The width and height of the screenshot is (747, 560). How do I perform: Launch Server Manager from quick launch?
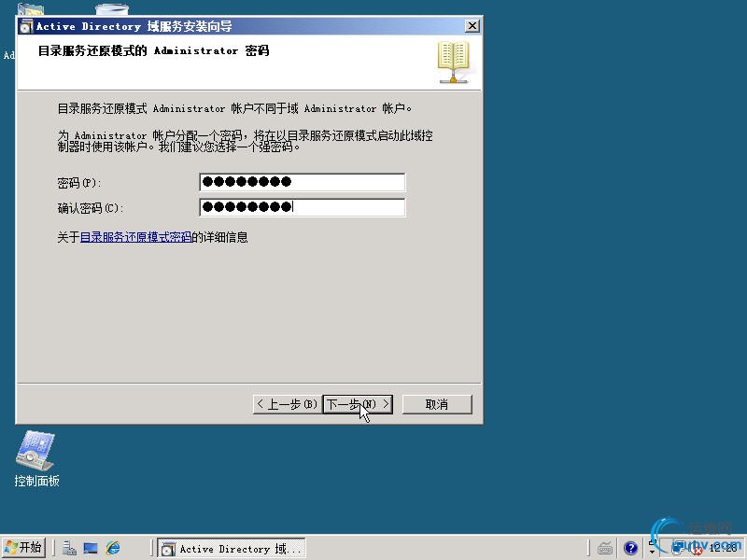[69, 548]
